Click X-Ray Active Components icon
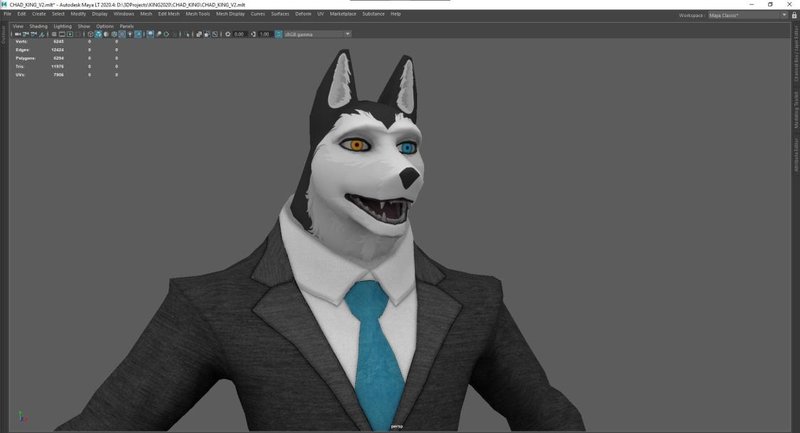 coord(207,34)
